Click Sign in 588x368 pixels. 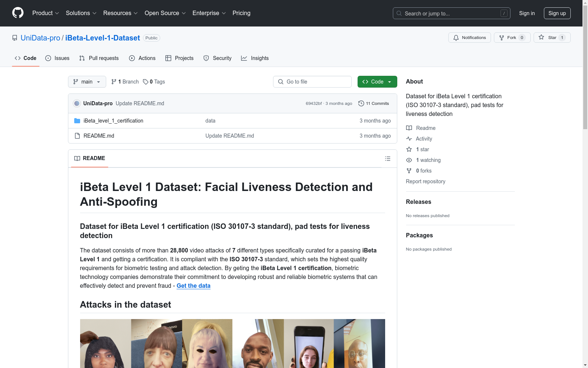(527, 13)
